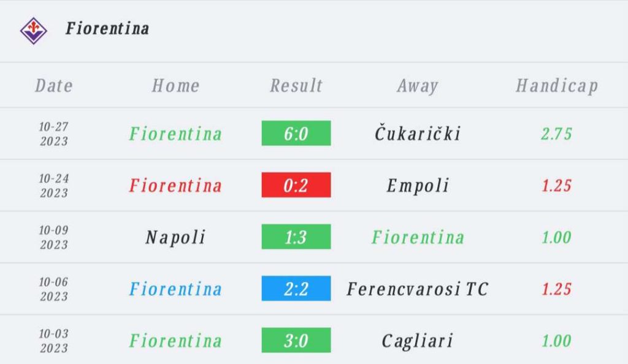This screenshot has height=364, width=628.
Task: Click the Fiorentina club crest logo
Action: click(x=34, y=31)
